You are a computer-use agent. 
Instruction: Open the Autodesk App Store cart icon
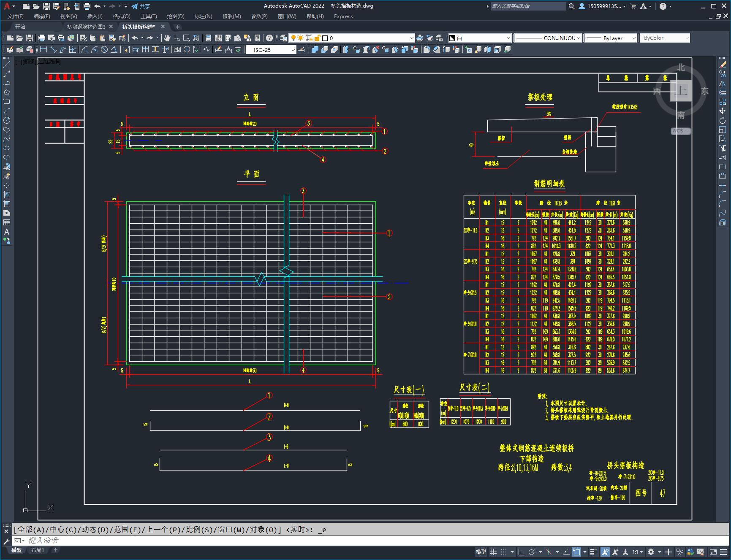click(x=633, y=6)
